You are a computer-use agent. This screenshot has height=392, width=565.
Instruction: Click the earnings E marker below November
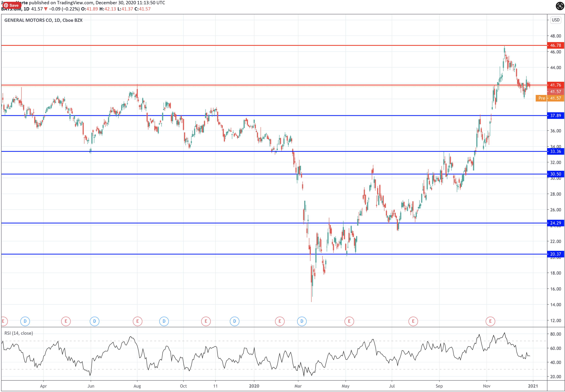(x=490, y=321)
